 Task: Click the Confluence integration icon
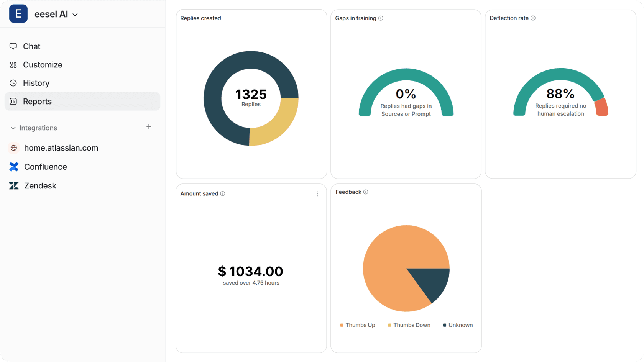14,167
